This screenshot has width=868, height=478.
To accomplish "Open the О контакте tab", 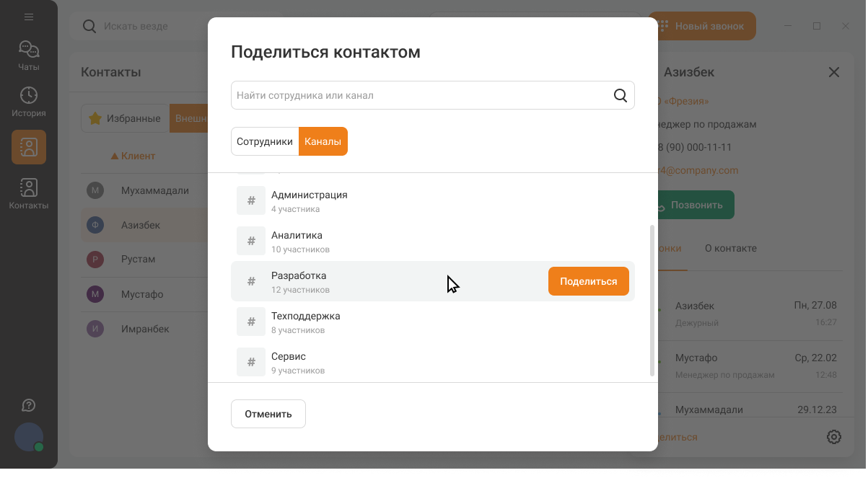I will click(730, 248).
